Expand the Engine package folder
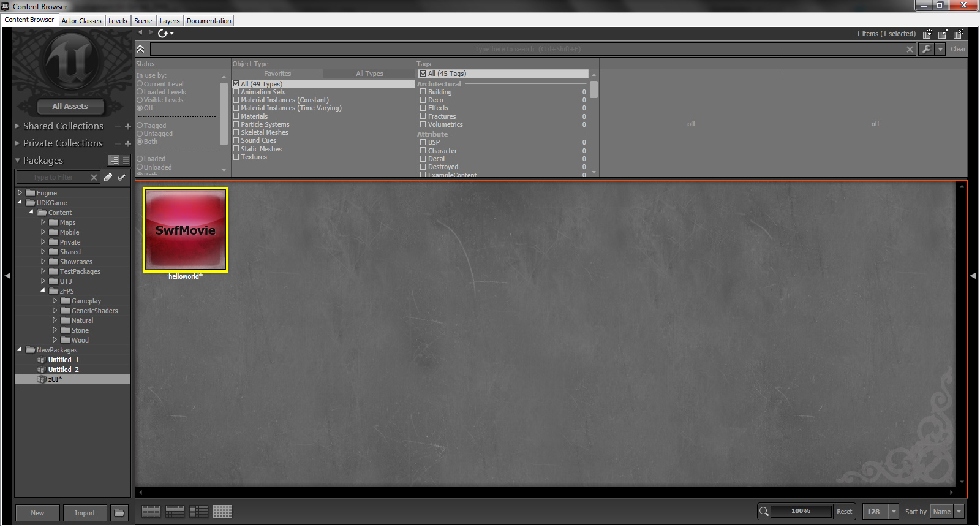 (20, 193)
